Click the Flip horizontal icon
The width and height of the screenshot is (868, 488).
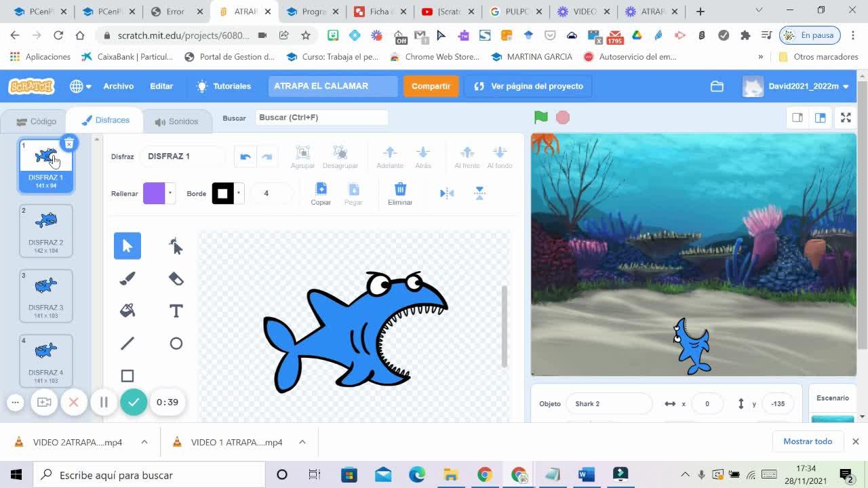coord(447,193)
